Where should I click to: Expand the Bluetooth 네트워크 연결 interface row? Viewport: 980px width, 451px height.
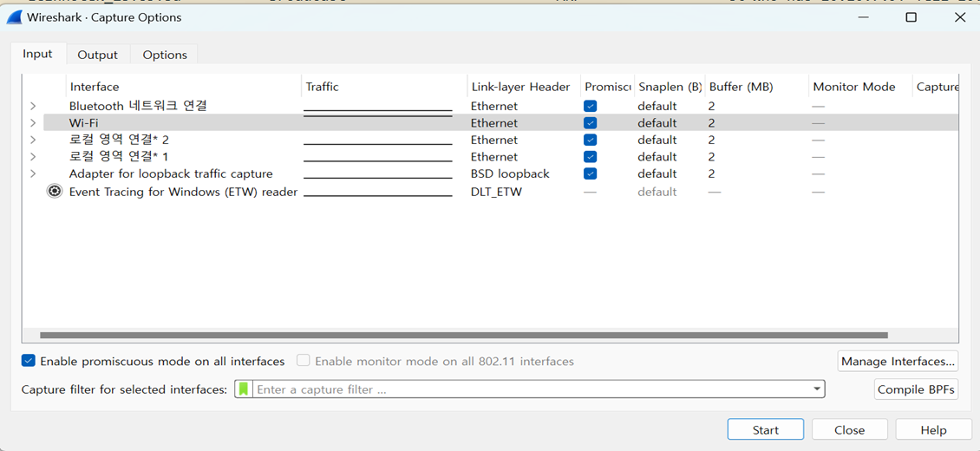(x=33, y=106)
